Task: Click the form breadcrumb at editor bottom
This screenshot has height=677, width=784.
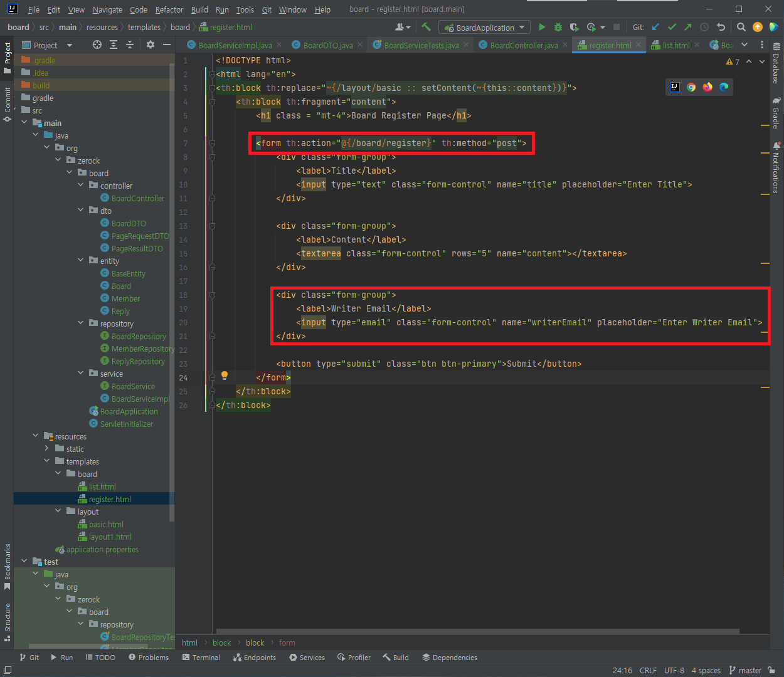Action: pos(287,643)
